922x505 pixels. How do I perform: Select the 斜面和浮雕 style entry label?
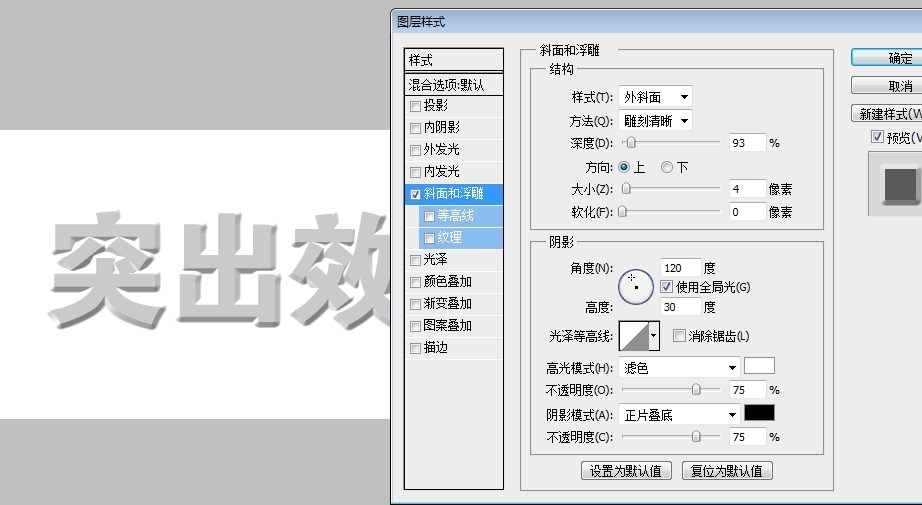(x=453, y=193)
